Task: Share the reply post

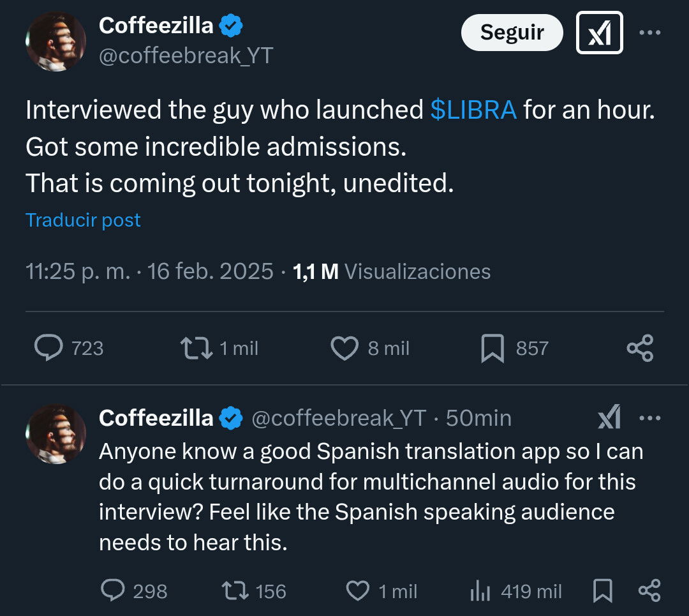Action: [x=649, y=591]
